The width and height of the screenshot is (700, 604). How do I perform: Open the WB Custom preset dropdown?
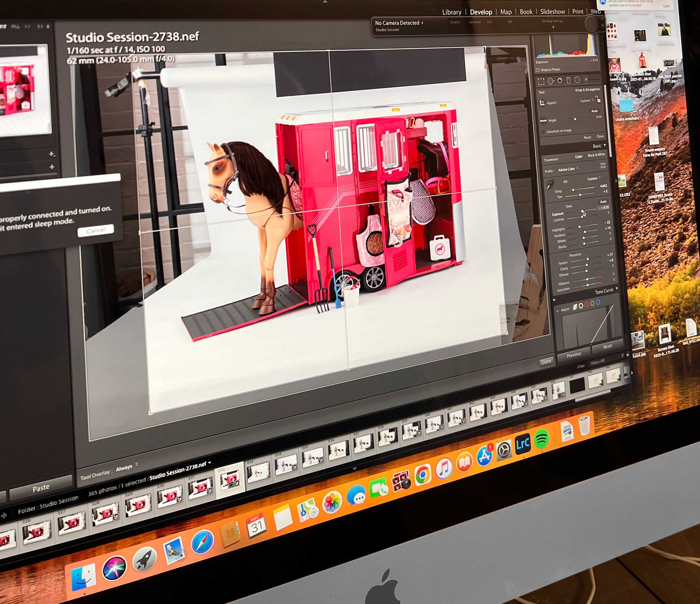click(x=594, y=178)
